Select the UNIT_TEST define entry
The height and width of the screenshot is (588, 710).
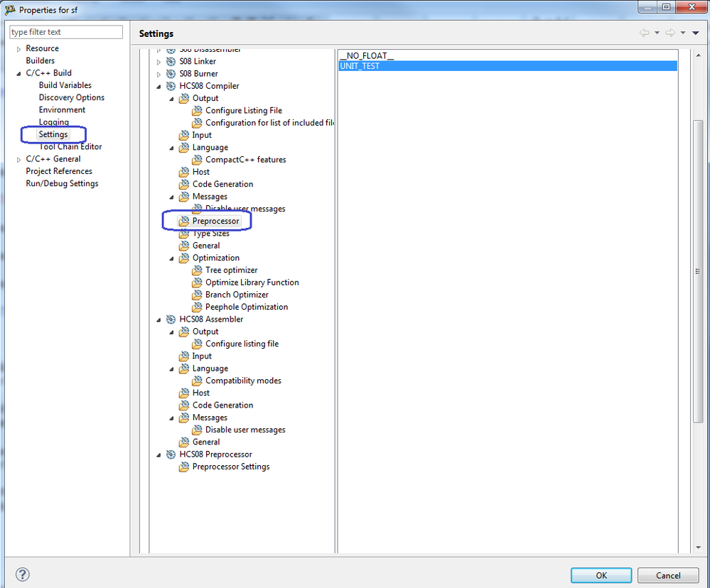pyautogui.click(x=508, y=66)
